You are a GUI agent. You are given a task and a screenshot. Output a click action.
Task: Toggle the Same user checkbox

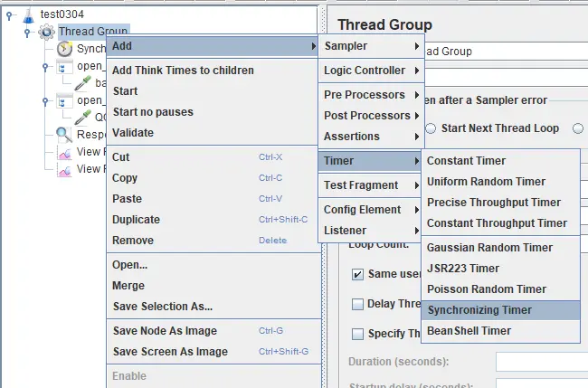(357, 274)
